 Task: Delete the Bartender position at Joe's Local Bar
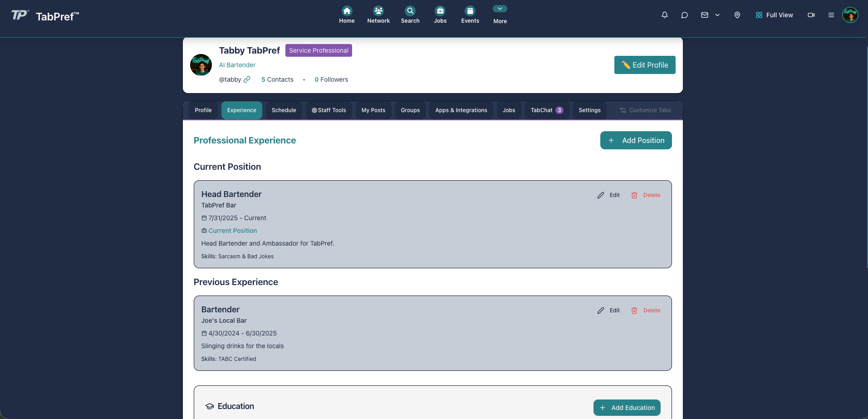(646, 311)
